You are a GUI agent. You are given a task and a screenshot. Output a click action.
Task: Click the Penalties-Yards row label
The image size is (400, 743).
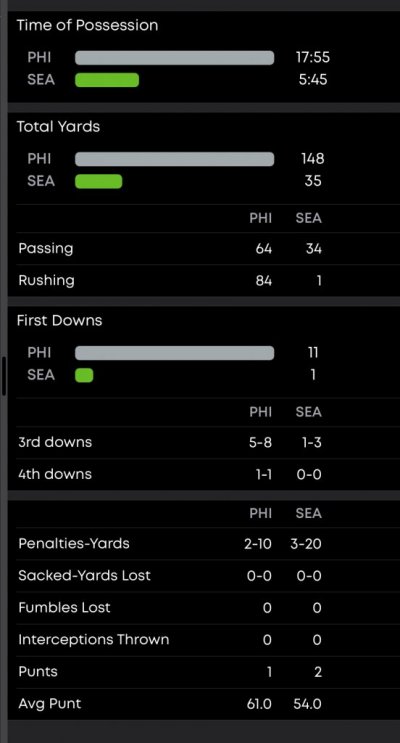[x=73, y=544]
